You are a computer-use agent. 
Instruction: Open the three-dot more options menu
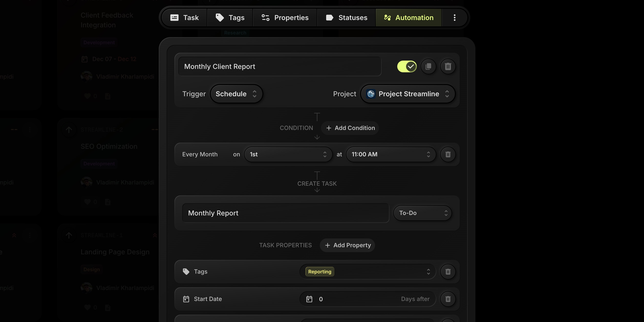[454, 18]
